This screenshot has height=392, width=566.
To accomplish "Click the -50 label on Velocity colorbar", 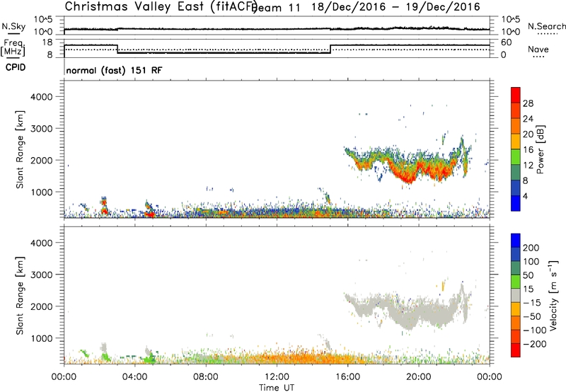I will coord(531,316).
